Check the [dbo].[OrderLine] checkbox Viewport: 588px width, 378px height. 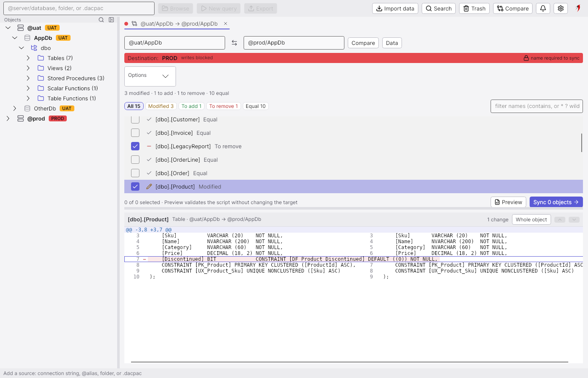tap(135, 160)
